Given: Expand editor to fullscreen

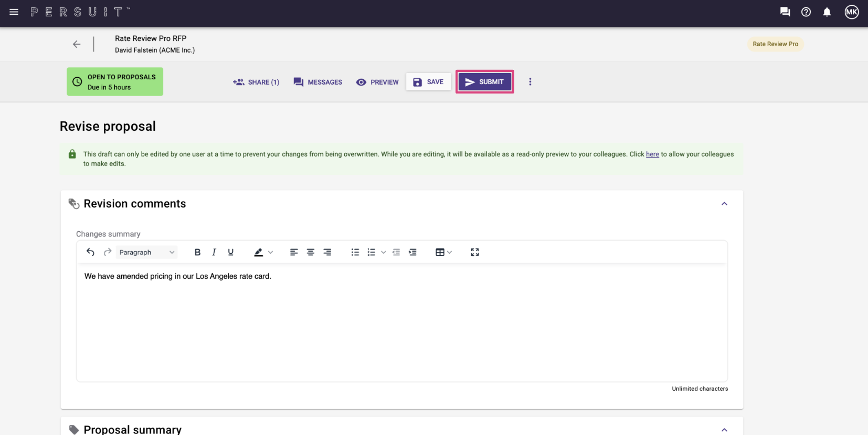Looking at the screenshot, I should click(x=475, y=252).
